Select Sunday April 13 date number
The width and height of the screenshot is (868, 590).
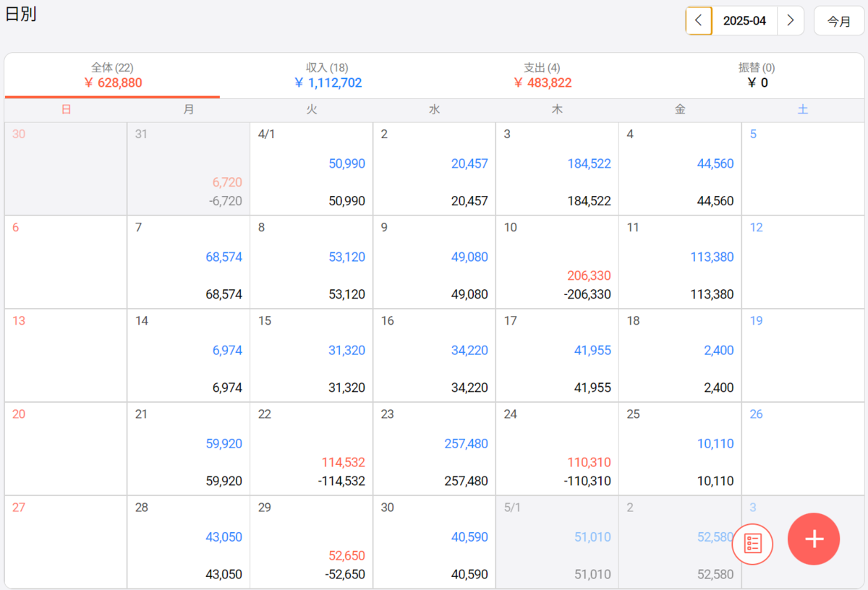click(x=19, y=320)
